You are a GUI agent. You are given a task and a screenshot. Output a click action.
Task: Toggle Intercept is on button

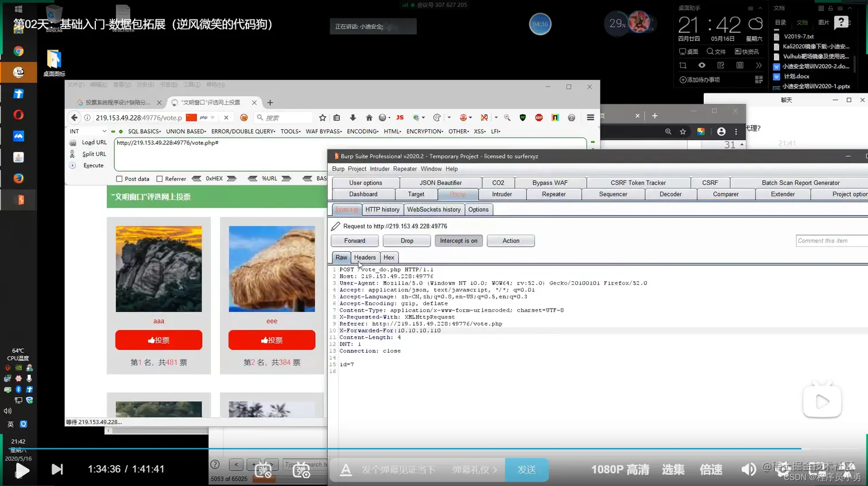(459, 241)
